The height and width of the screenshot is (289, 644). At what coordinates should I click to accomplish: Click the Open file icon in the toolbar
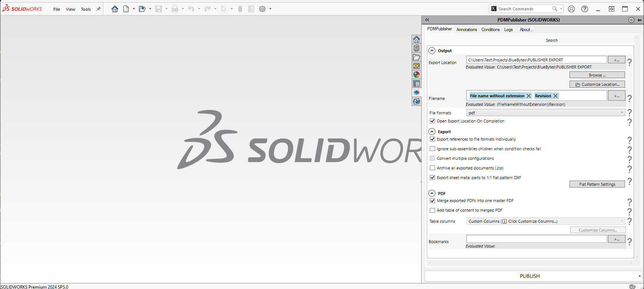(142, 9)
